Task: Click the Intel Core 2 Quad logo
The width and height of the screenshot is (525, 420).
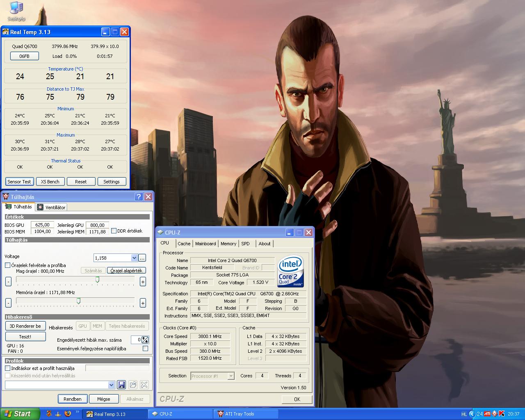Action: pos(291,271)
